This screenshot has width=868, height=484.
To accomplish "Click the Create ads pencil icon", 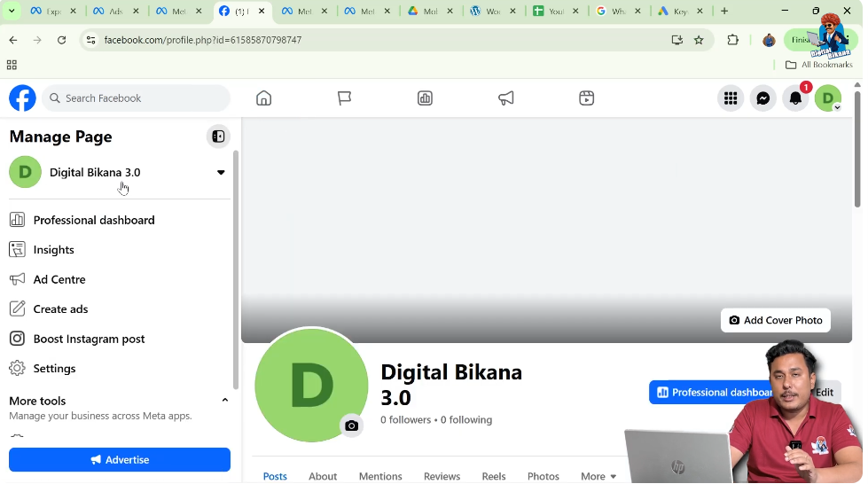I will tap(17, 309).
